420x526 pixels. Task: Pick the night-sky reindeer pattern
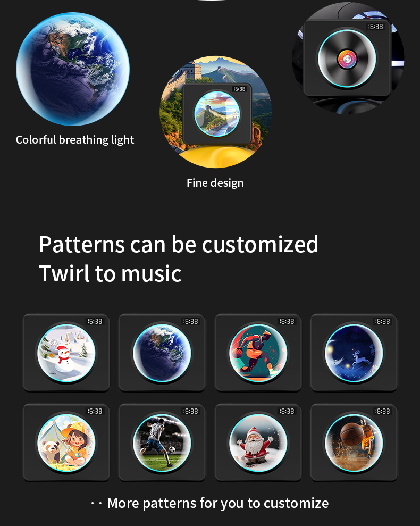coord(354,353)
